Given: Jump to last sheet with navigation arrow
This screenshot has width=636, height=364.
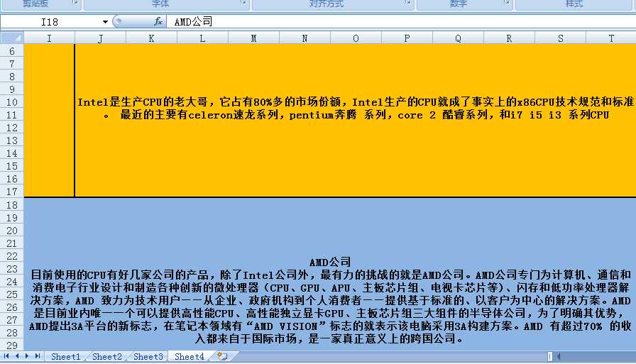Looking at the screenshot, I should point(38,356).
